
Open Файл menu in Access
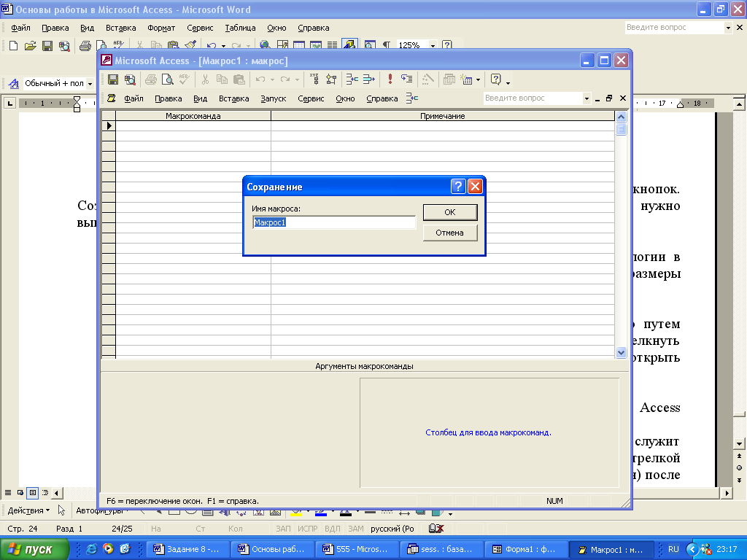(134, 98)
